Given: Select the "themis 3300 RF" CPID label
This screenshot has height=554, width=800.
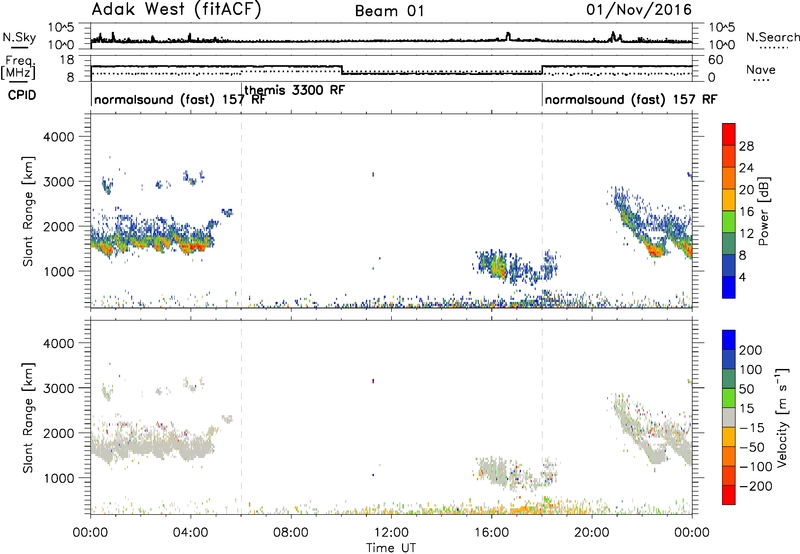Looking at the screenshot, I should tap(294, 90).
